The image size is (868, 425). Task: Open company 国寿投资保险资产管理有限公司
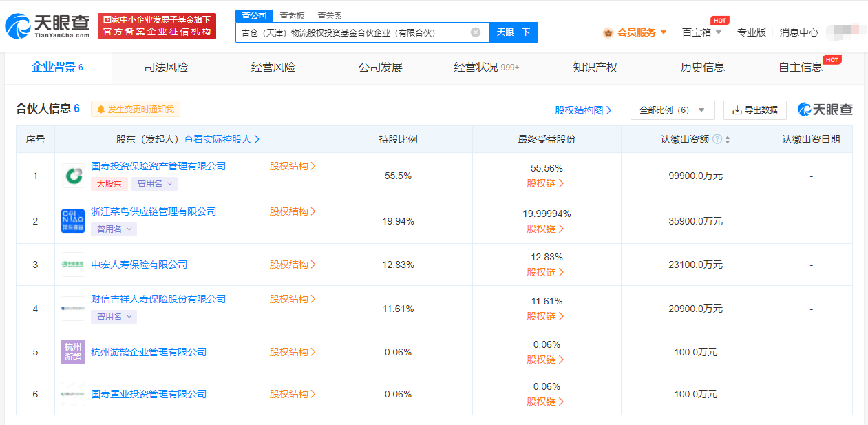tap(158, 166)
